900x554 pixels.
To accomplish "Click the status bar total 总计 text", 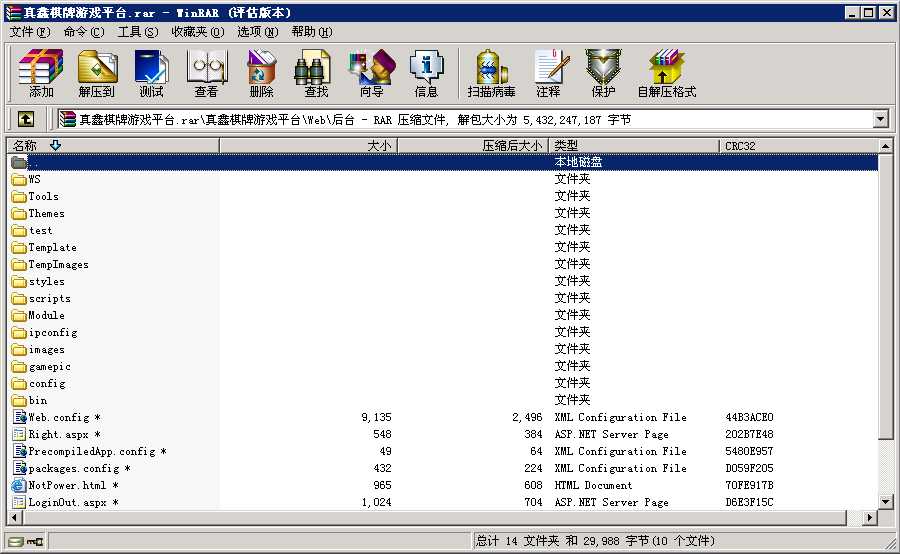I will 595,541.
